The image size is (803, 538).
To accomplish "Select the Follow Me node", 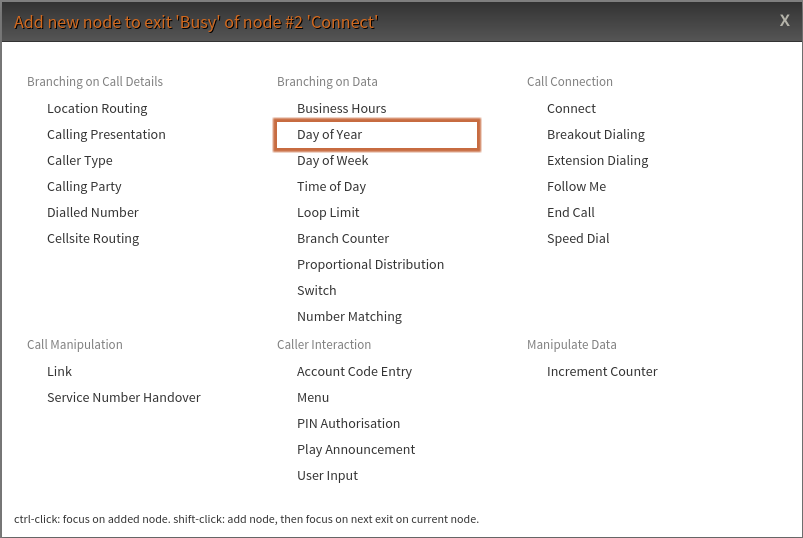I will tap(576, 186).
